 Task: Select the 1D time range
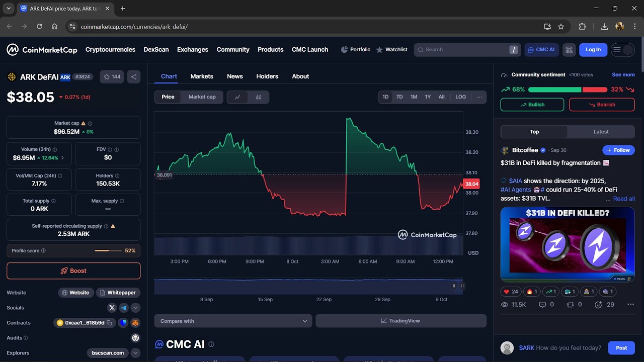click(385, 97)
